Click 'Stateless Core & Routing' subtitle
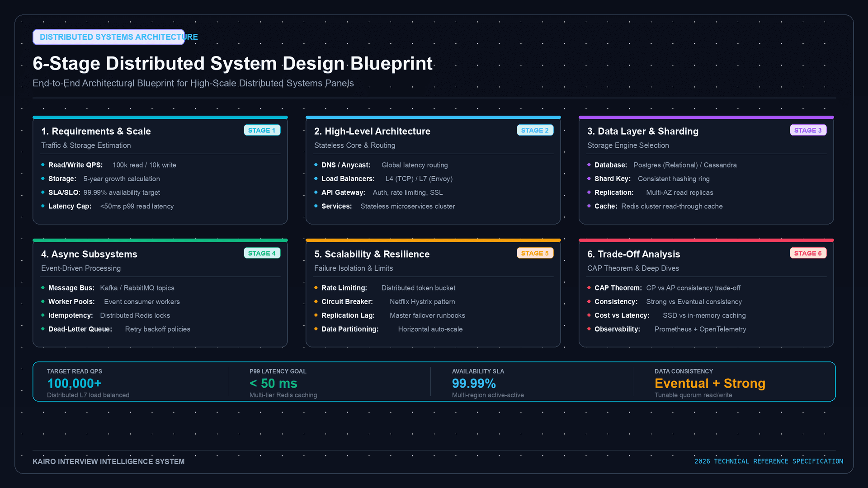This screenshot has height=488, width=868. pyautogui.click(x=354, y=145)
